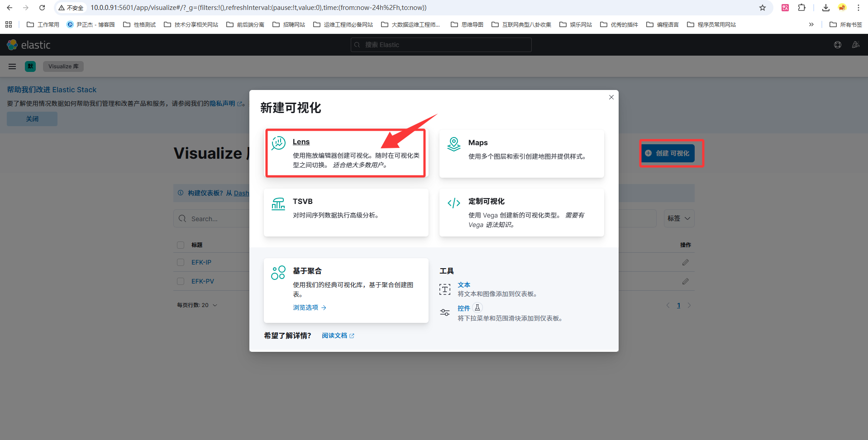Expand the hidden bookmarks overflow chevron
The image size is (868, 440).
811,24
